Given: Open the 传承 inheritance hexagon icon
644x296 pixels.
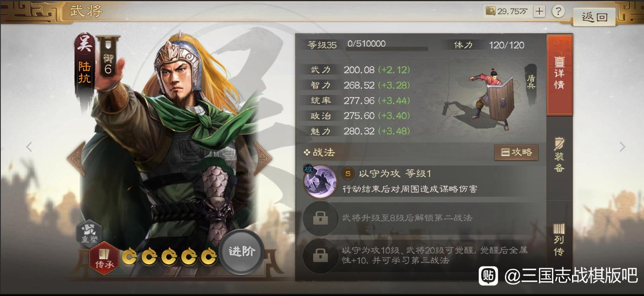Looking at the screenshot, I should [x=104, y=258].
